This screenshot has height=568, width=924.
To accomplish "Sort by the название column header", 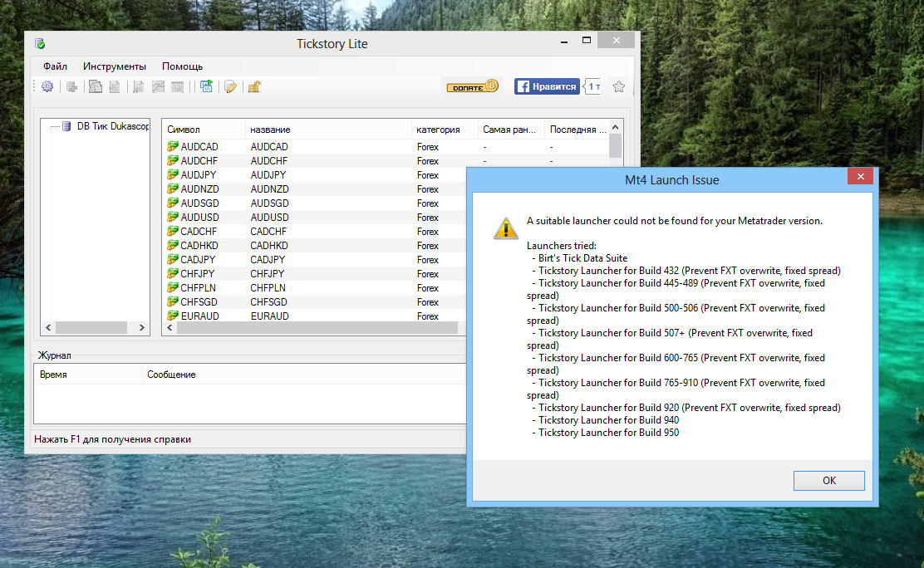I will click(x=328, y=130).
